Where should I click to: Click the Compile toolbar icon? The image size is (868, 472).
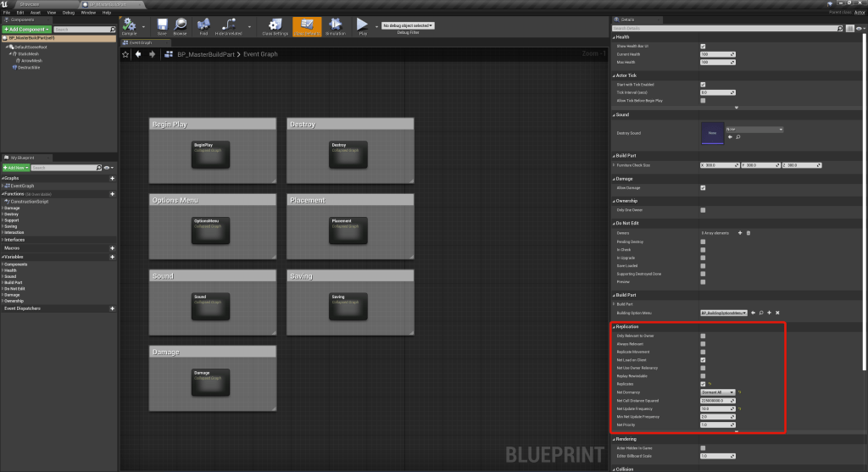[x=129, y=27]
